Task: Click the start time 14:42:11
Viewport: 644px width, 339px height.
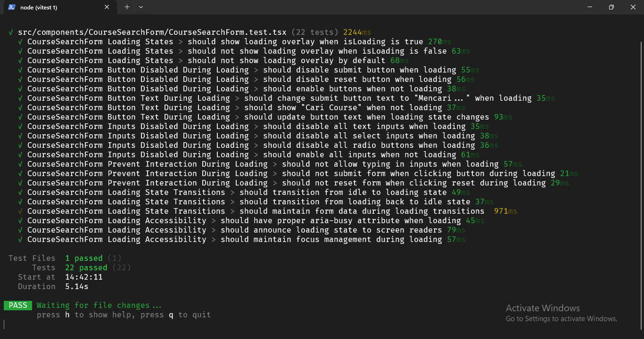Action: [83, 277]
